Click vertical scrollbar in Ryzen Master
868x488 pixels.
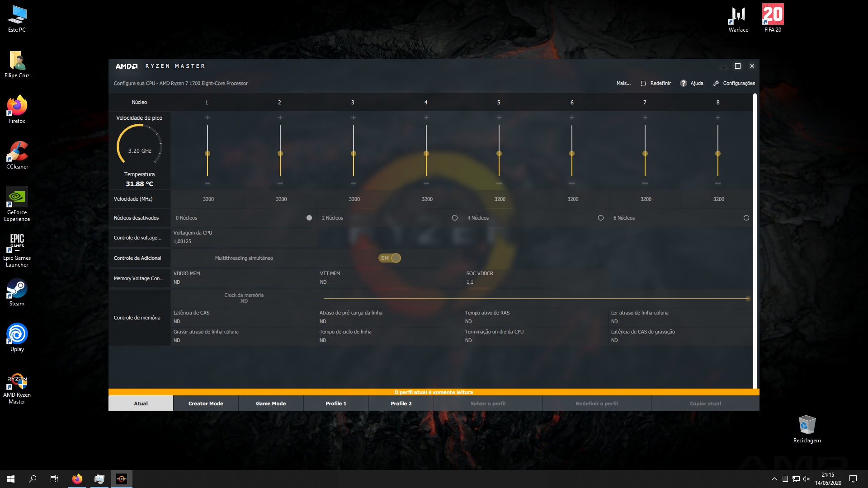755,241
